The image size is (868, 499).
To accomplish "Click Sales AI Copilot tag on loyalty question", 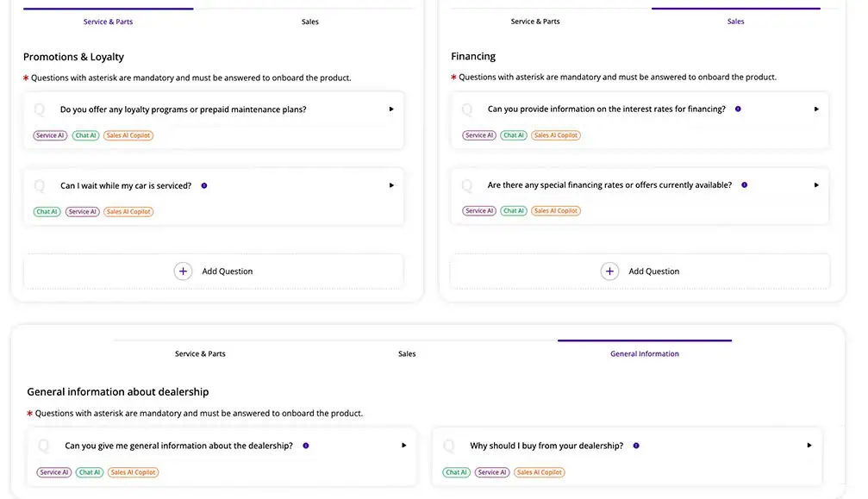I will pos(128,135).
